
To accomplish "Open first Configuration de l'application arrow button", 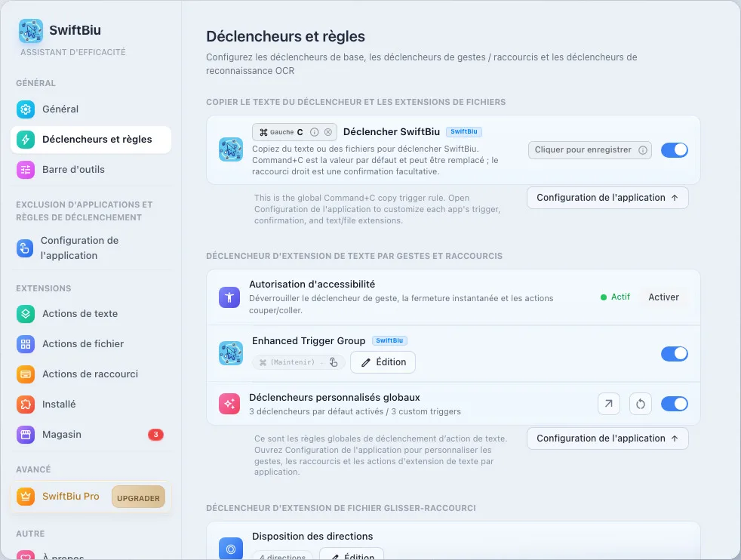I will 607,198.
